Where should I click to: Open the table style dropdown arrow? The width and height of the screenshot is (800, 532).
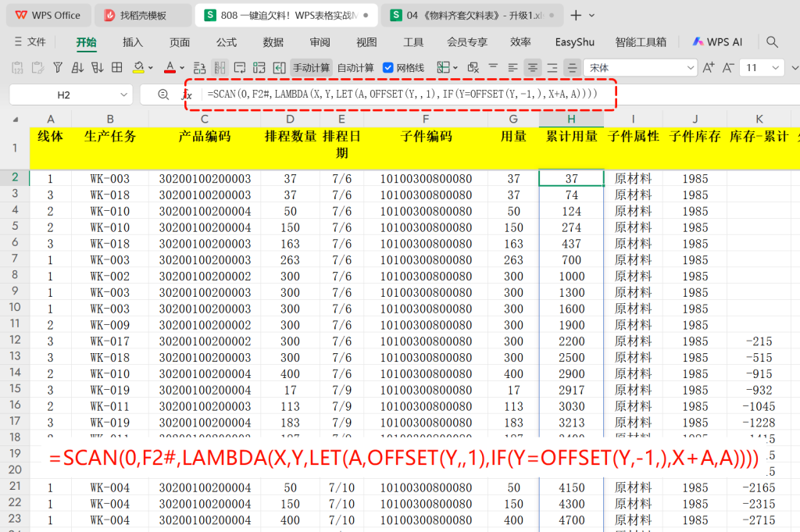pos(455,68)
